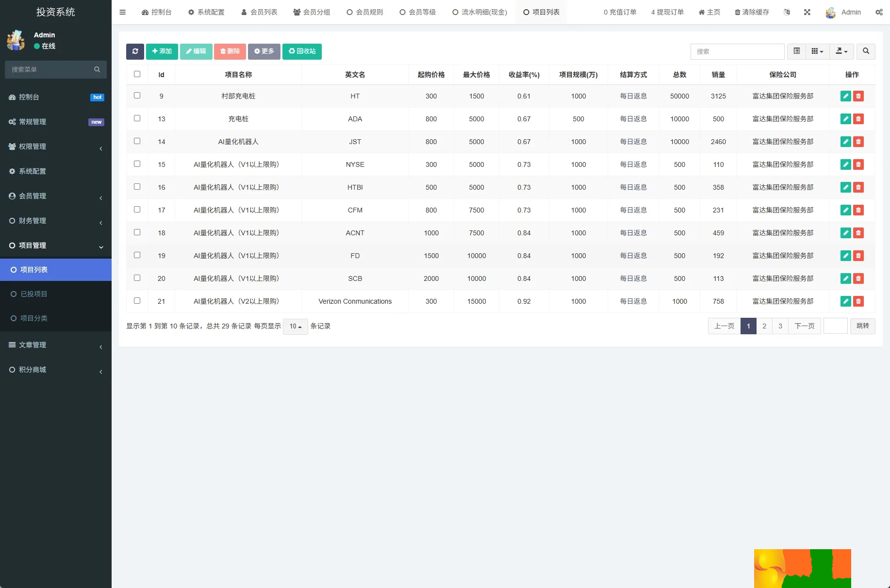The image size is (890, 588).
Task: Tick the checkbox for row Id 14
Action: pos(137,141)
